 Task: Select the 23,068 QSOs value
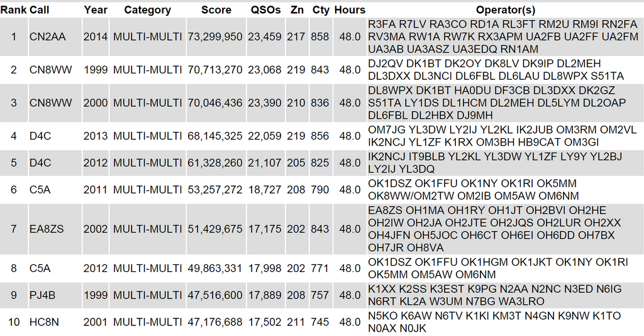pyautogui.click(x=265, y=70)
